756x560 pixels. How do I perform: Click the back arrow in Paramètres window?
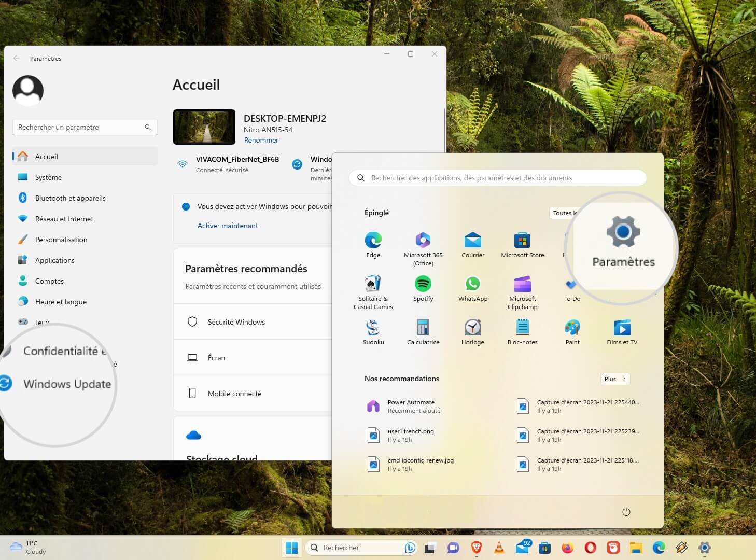[17, 58]
